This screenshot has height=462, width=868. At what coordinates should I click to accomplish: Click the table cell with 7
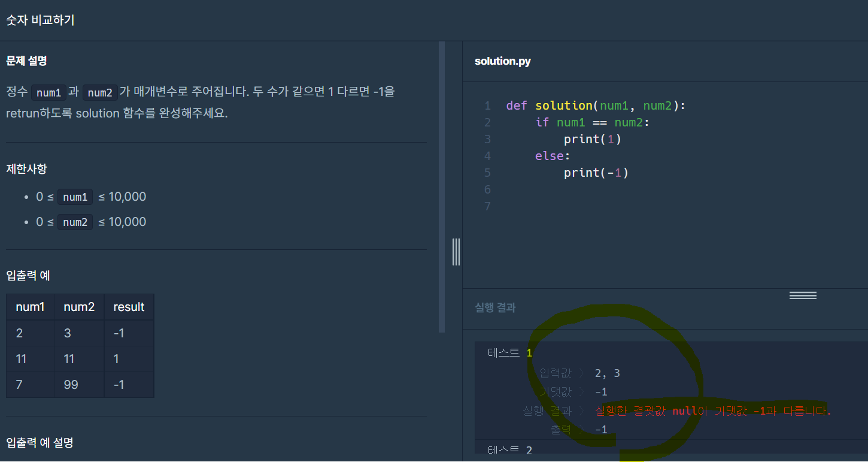(30, 384)
